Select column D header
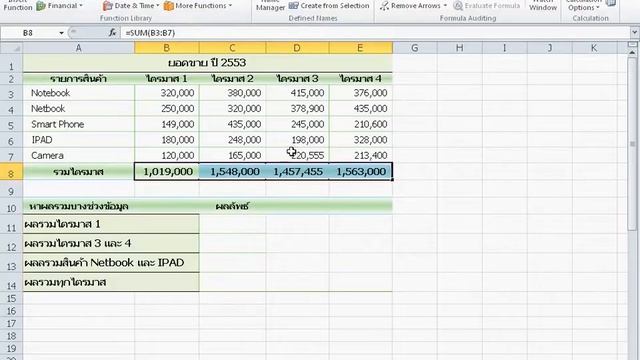This screenshot has height=360, width=640. (x=297, y=48)
